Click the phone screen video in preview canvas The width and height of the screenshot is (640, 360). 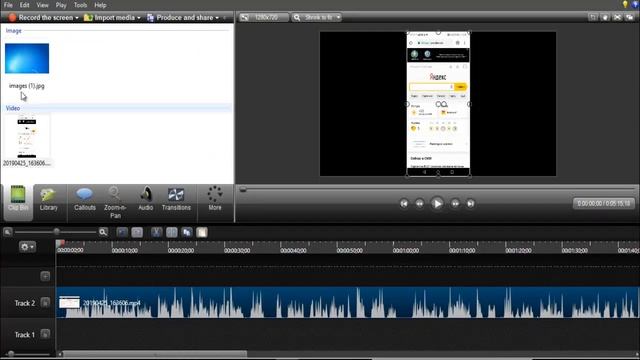(x=438, y=104)
